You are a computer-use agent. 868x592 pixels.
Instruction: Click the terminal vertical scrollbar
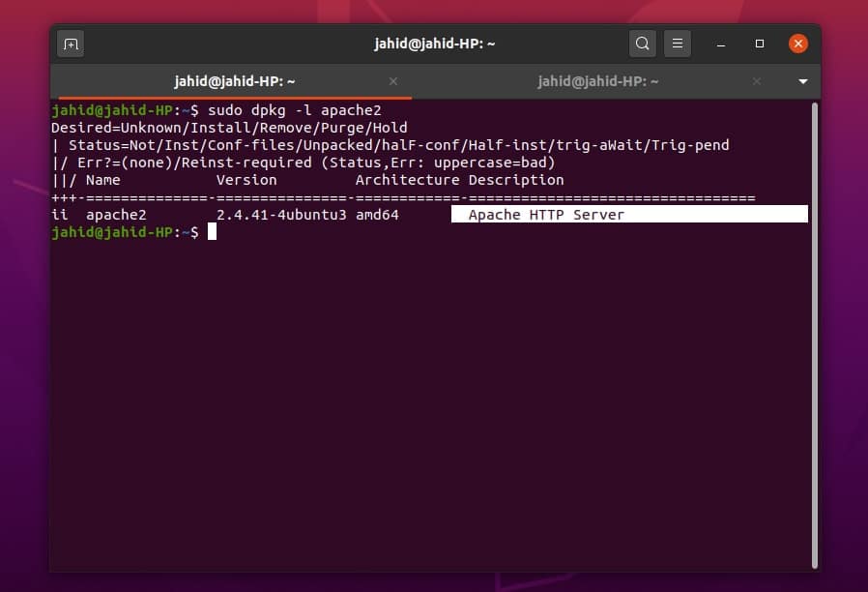pos(814,335)
